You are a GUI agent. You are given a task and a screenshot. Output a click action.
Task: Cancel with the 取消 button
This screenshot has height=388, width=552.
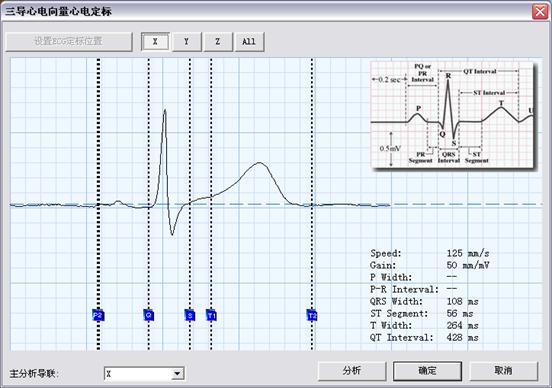point(503,371)
